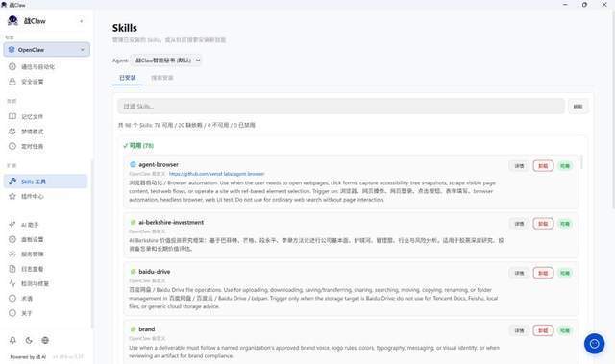Viewport: 615px width, 364px height.
Task: Click the grey details button for agent-browser
Action: tap(519, 166)
